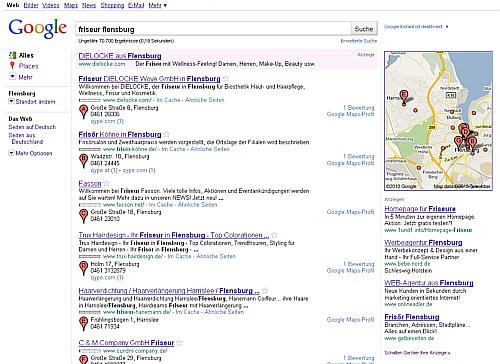This screenshot has width=500, height=364.
Task: Click the Alles search icon in sidebar
Action: pos(12,55)
